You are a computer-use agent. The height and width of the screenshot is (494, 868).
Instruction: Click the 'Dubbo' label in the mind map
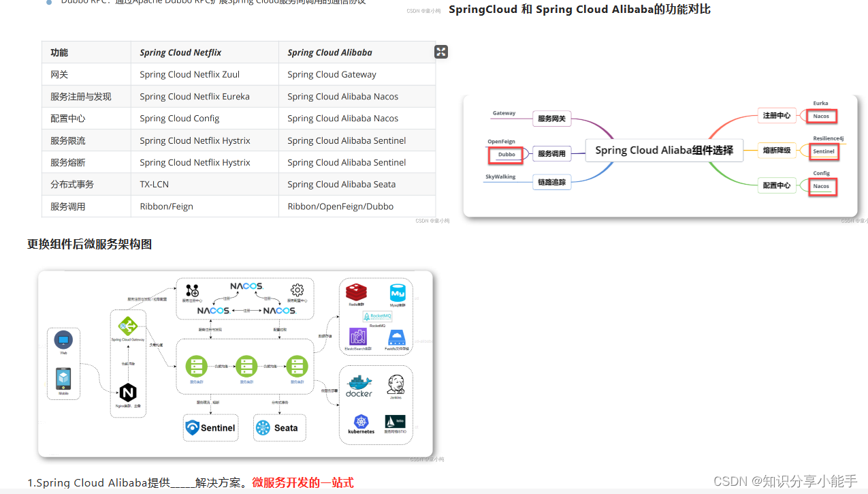[x=506, y=155]
